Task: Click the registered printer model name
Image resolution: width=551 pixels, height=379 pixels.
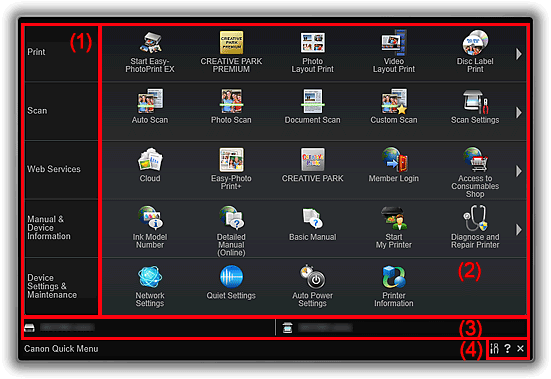Action: click(67, 327)
